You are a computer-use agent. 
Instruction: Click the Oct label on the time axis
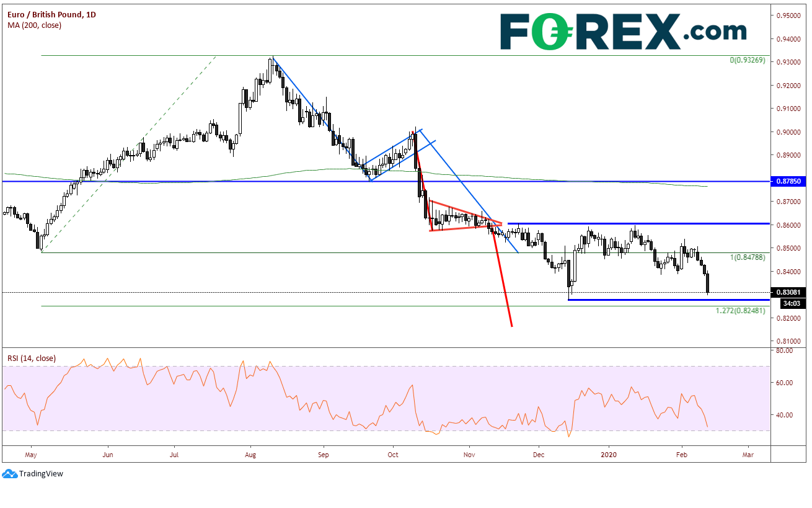tap(393, 454)
